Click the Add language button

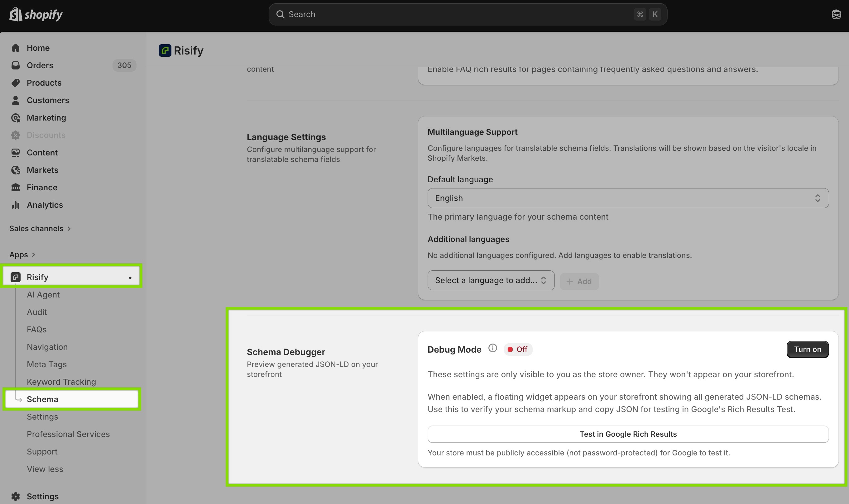(x=579, y=282)
